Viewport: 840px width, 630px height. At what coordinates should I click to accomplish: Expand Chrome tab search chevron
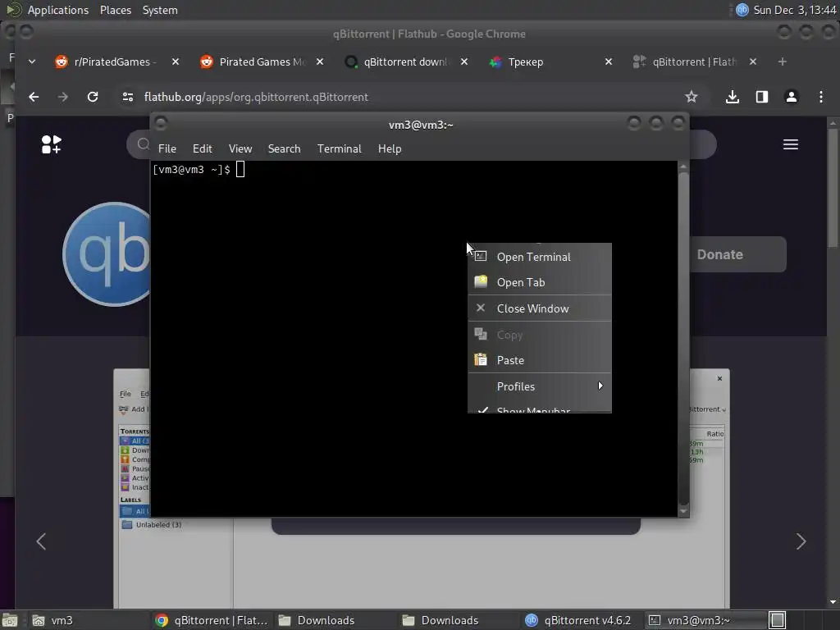click(32, 62)
